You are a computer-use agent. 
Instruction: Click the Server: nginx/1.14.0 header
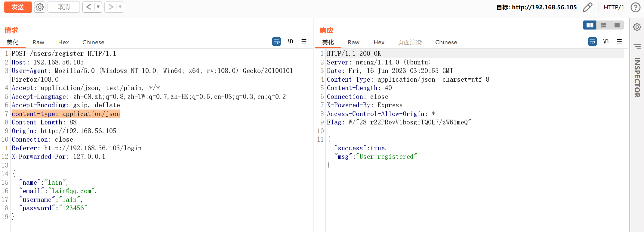[x=379, y=62]
